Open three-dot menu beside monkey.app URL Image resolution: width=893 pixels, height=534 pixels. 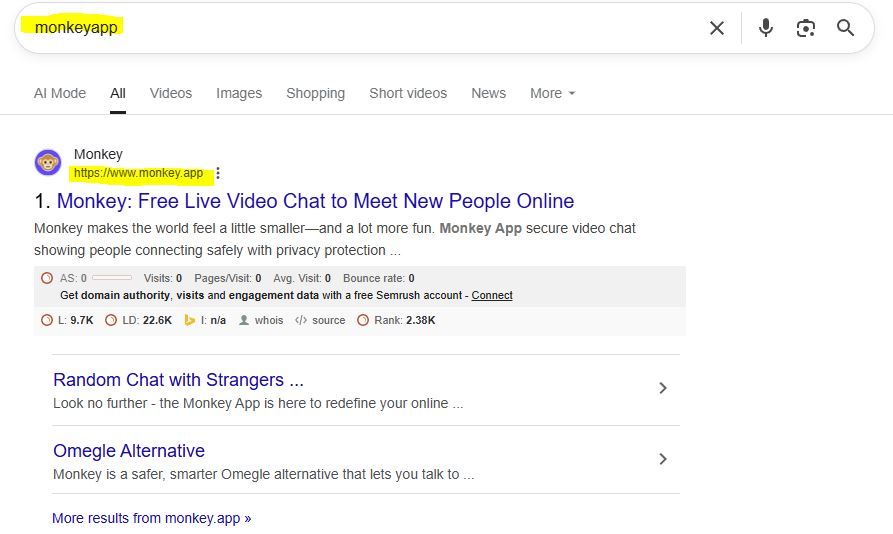click(x=218, y=173)
